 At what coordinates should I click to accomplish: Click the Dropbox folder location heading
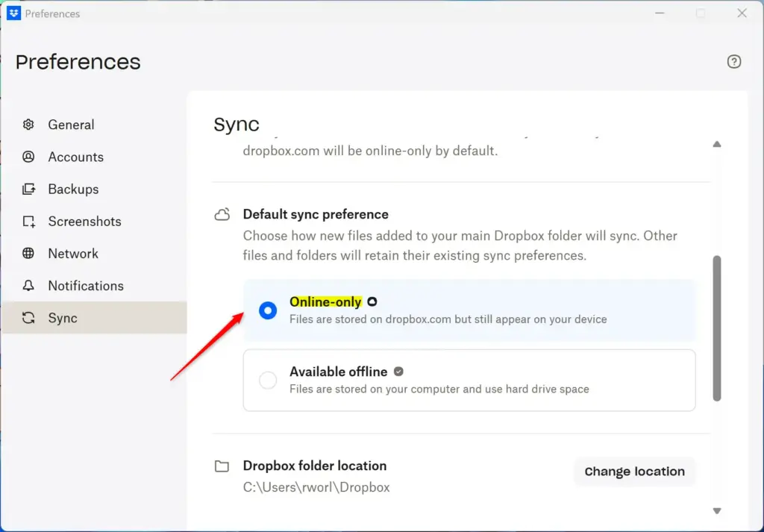click(315, 466)
